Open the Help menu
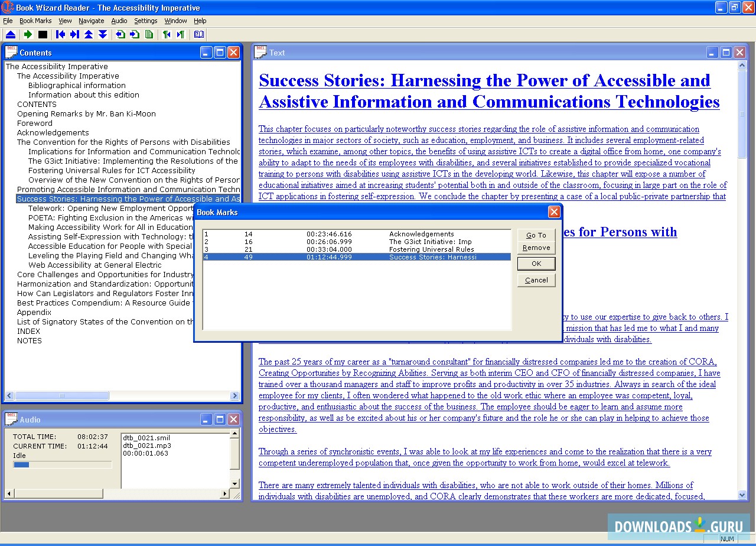756x546 pixels. pyautogui.click(x=200, y=21)
